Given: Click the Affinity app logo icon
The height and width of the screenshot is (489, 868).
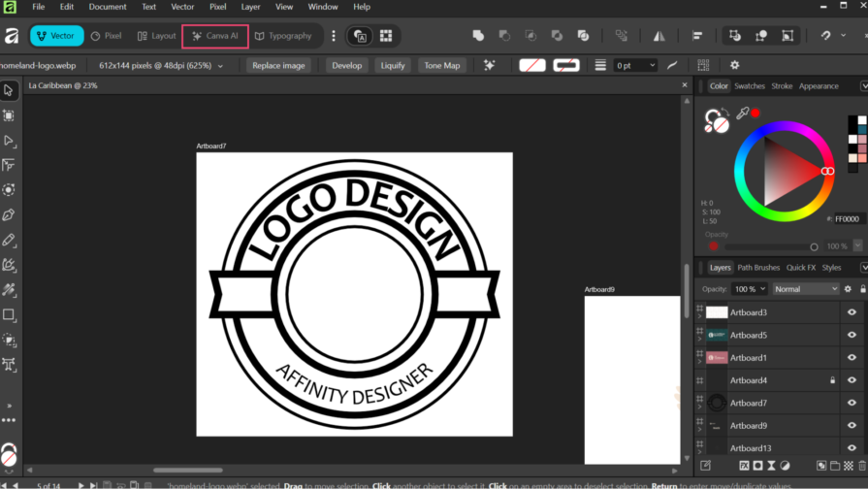Looking at the screenshot, I should pos(12,36).
